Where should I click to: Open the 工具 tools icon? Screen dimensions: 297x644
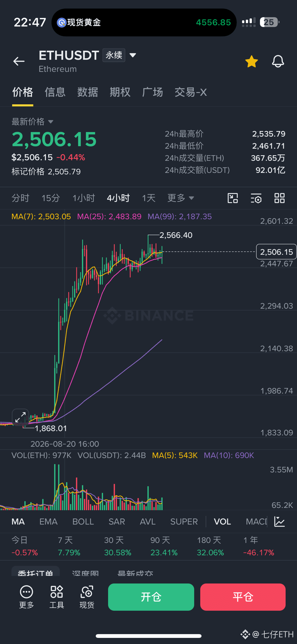57,597
